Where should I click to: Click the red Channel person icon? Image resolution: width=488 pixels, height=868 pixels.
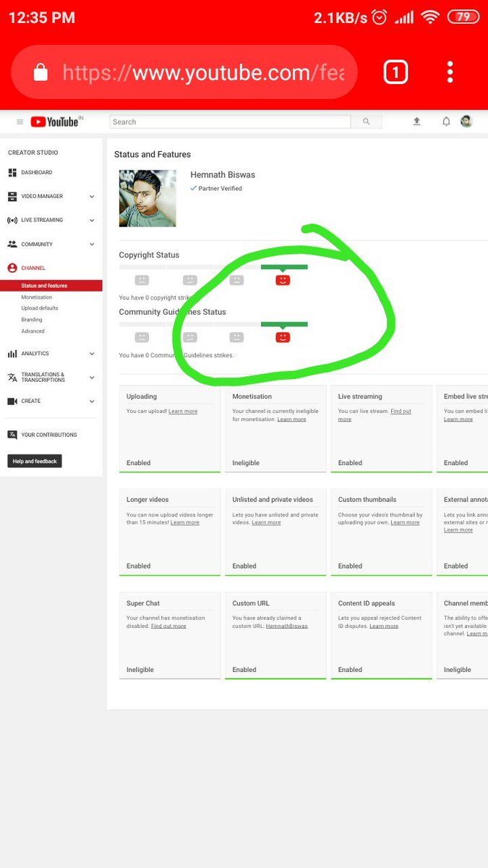pos(12,268)
